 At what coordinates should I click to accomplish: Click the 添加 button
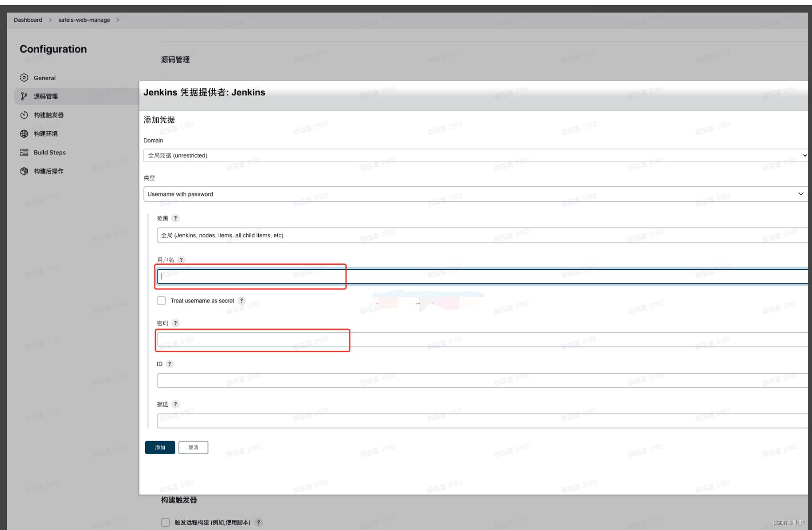(x=160, y=447)
